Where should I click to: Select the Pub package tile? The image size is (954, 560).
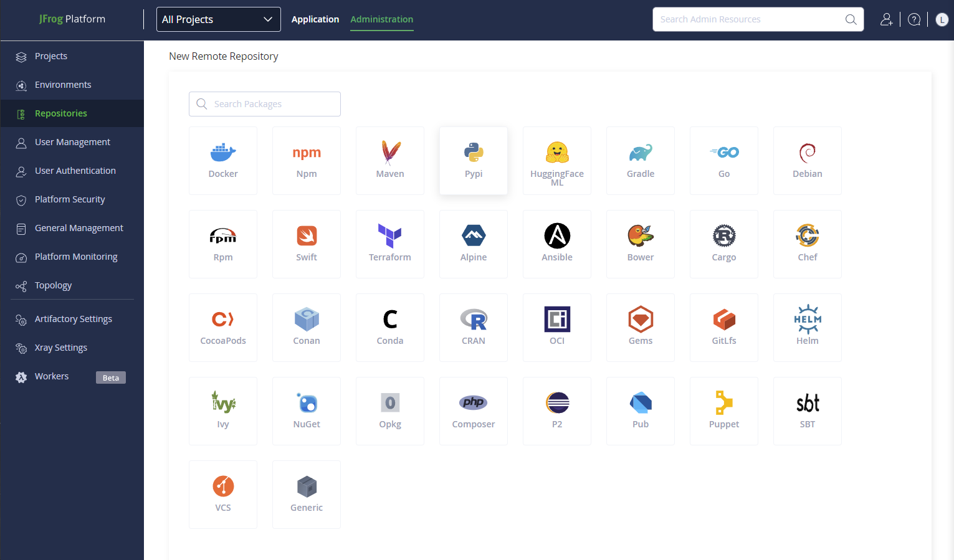point(641,411)
